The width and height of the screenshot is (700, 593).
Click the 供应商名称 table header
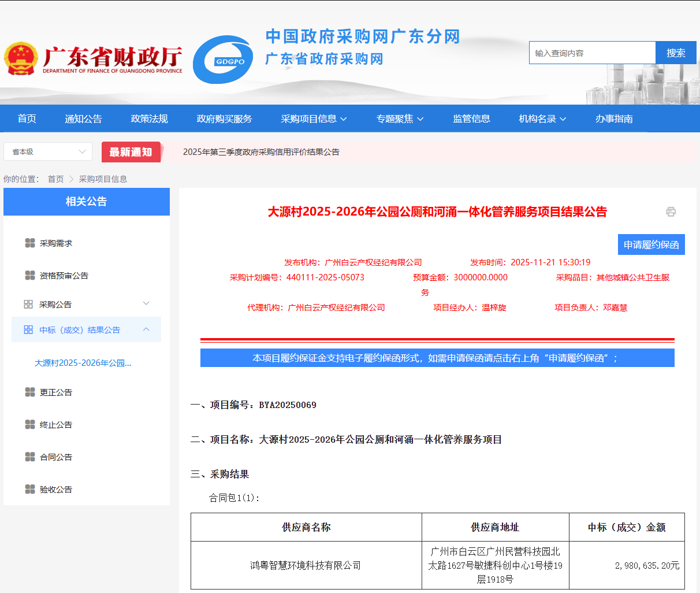(x=306, y=527)
